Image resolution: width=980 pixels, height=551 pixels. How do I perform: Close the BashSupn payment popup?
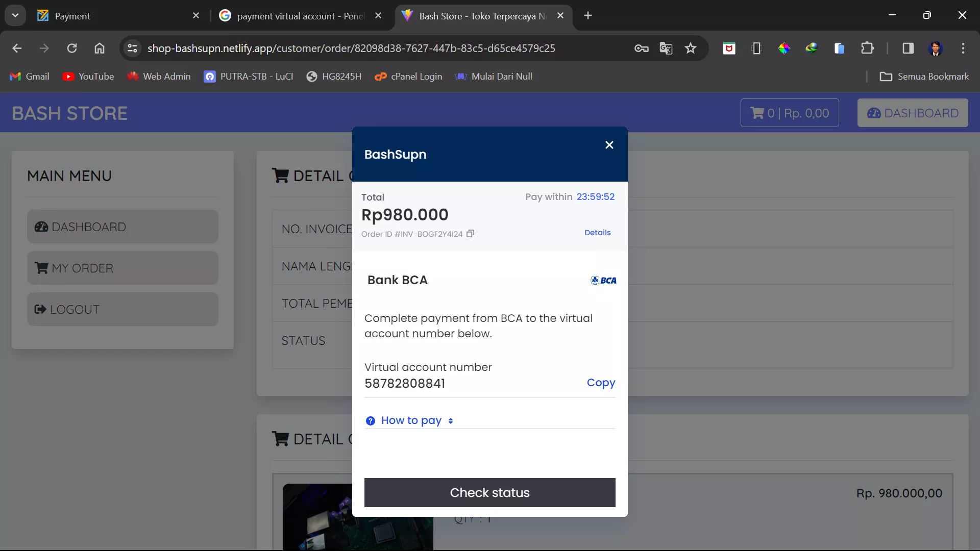point(609,145)
